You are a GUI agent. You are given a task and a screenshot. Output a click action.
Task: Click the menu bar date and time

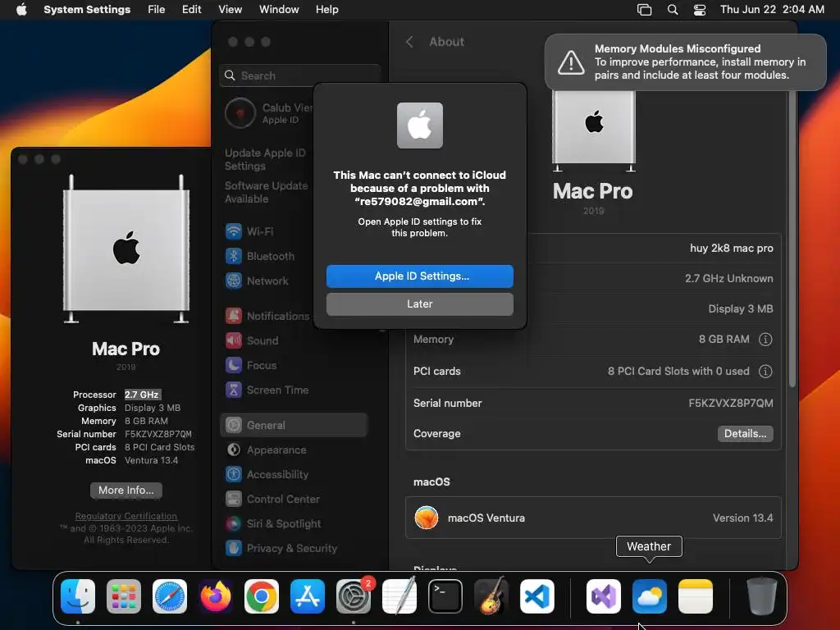(x=772, y=10)
